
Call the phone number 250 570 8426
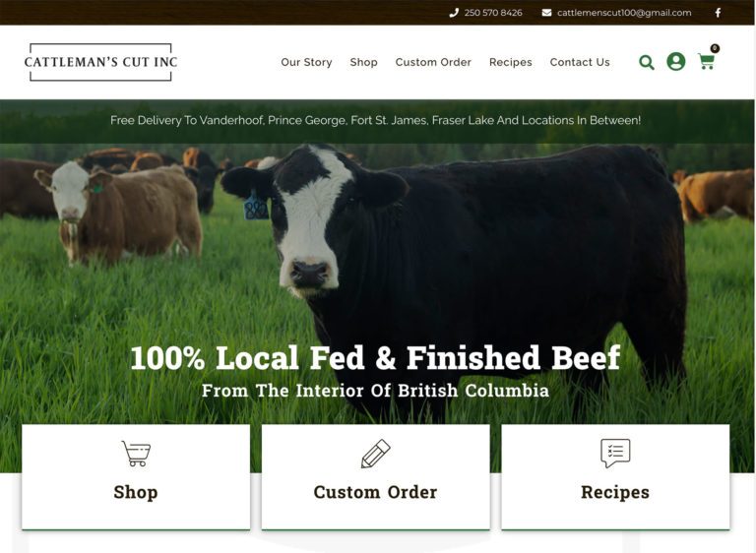tap(493, 13)
